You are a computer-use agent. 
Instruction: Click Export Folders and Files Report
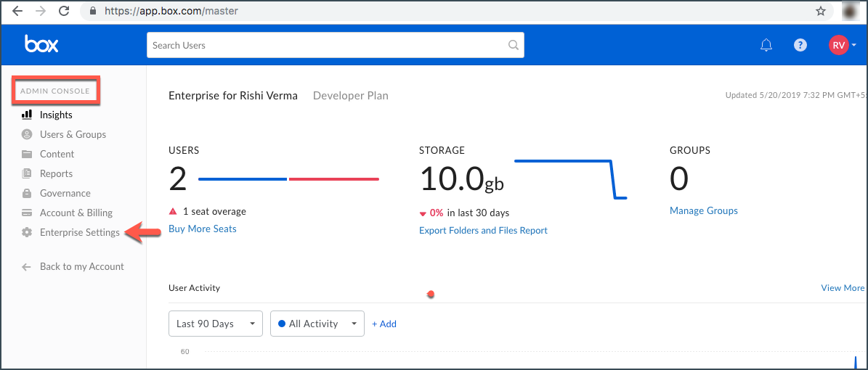point(483,230)
